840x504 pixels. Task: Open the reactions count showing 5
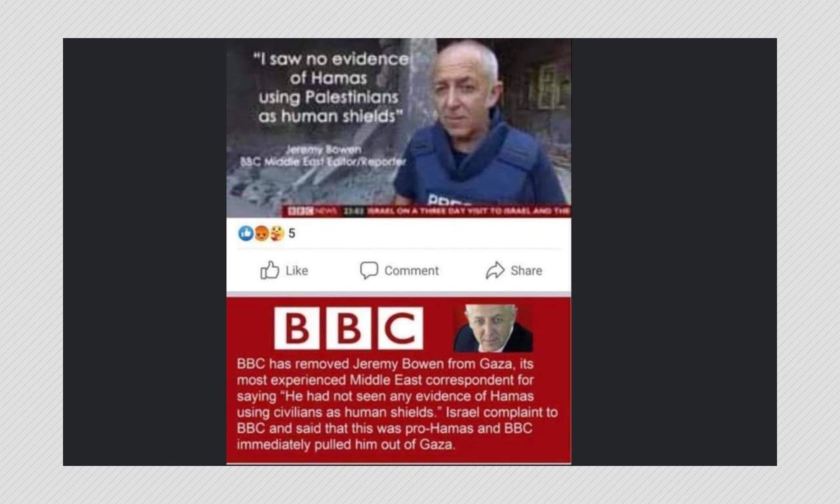point(292,234)
